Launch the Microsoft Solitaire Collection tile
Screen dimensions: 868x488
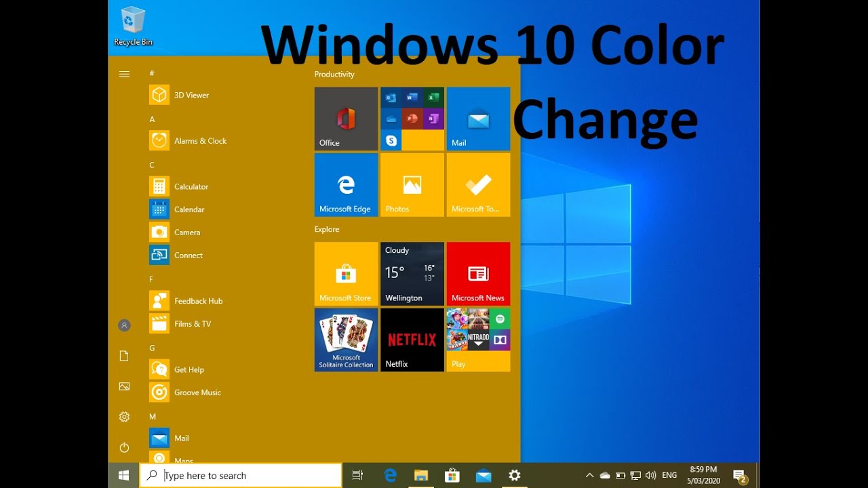point(346,340)
